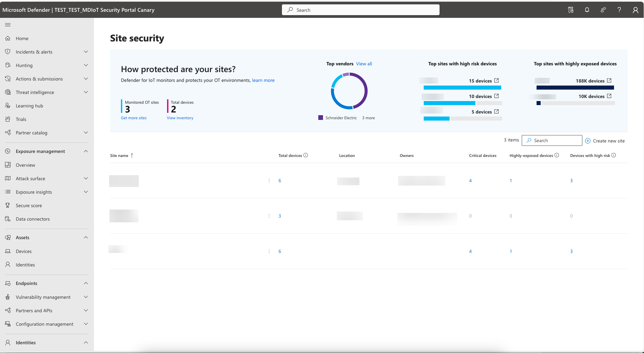Click the Schneider Electric purple legend swatch
644x353 pixels.
click(x=321, y=118)
